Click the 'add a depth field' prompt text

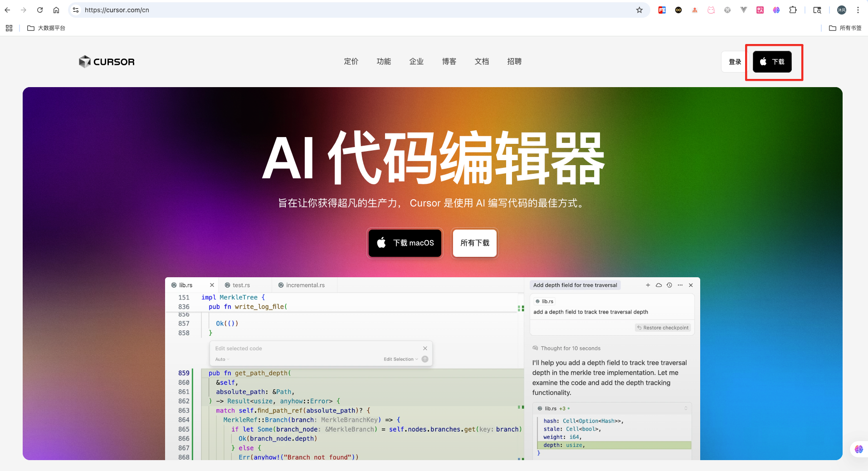[x=591, y=312]
